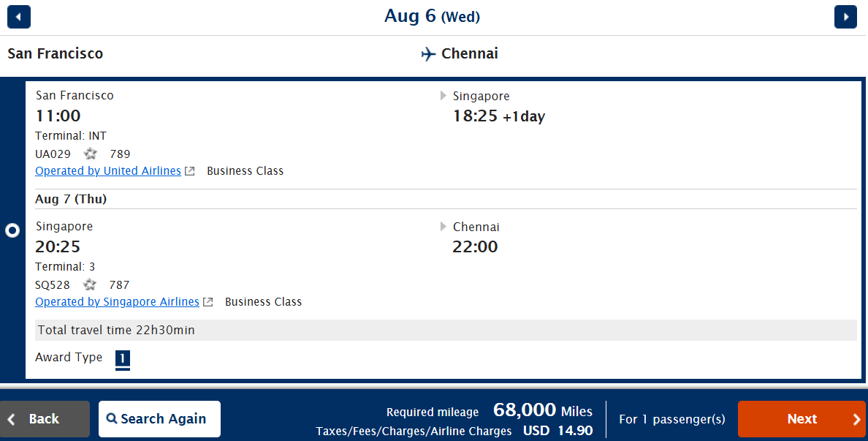This screenshot has height=441, width=868.
Task: Click external link icon after Singapore Airlines
Action: [x=208, y=302]
